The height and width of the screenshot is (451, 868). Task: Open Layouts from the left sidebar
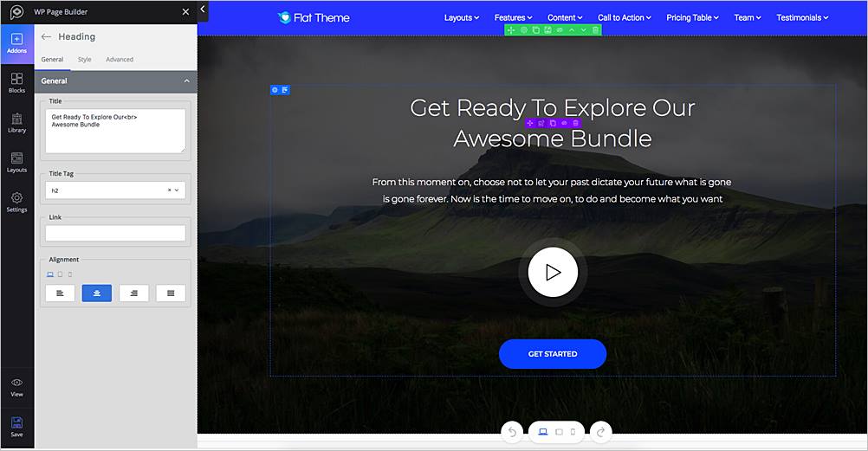pyautogui.click(x=16, y=162)
